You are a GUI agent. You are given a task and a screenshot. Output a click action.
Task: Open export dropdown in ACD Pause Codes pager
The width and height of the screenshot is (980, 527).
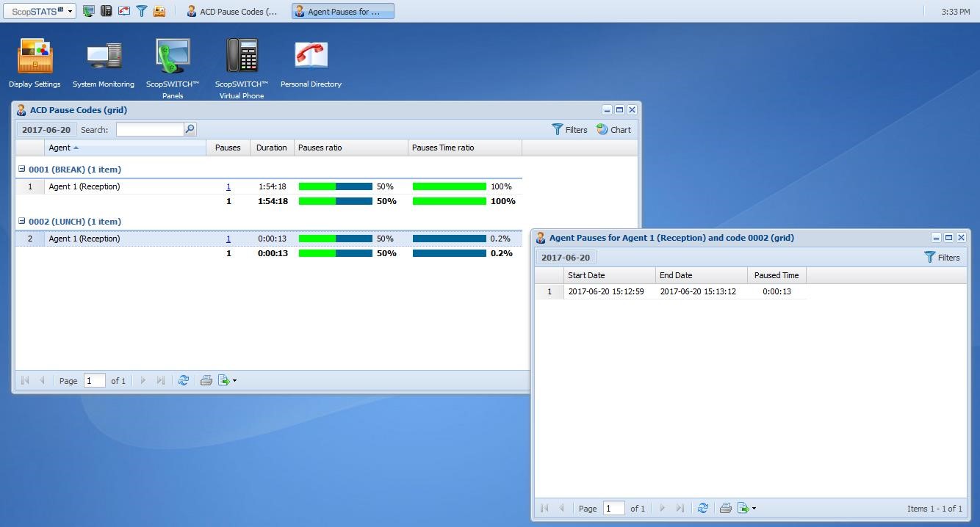(228, 380)
